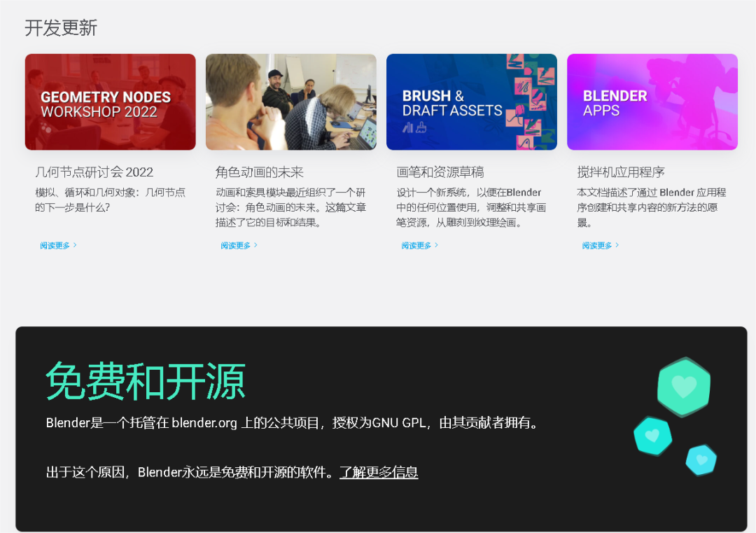Click the description starting with 设计一个新系统
Image resolution: width=756 pixels, height=533 pixels.
[x=471, y=207]
